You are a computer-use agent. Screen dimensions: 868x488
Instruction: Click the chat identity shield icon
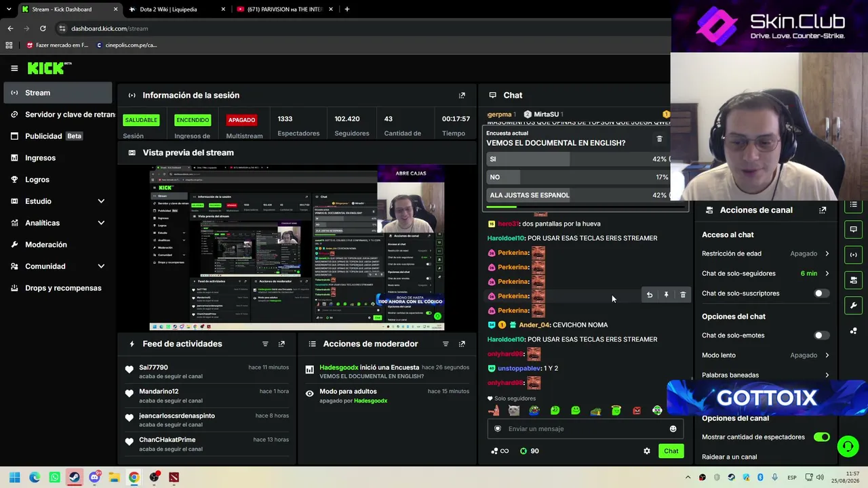pyautogui.click(x=498, y=428)
